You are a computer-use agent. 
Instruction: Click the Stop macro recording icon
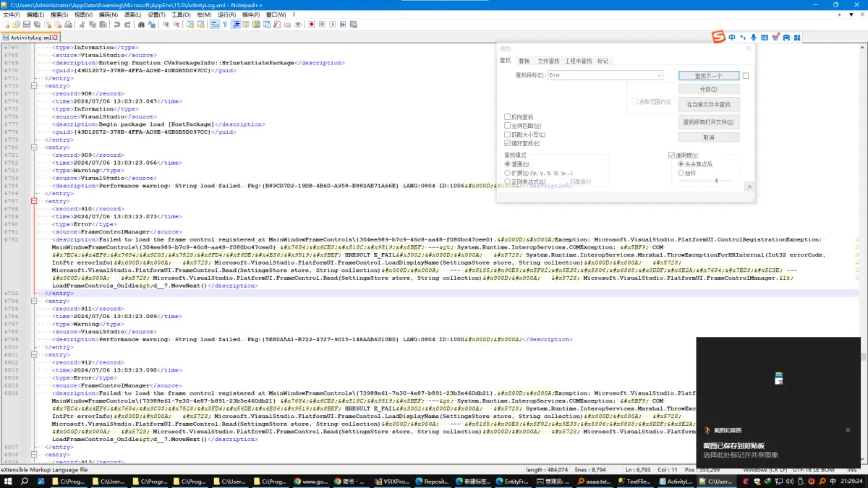pos(322,25)
